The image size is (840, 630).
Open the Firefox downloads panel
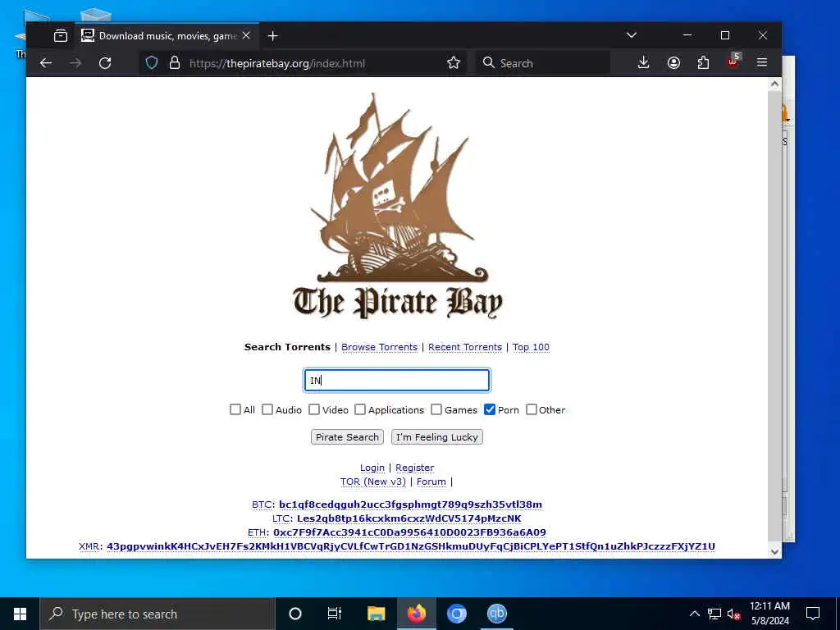(x=643, y=62)
